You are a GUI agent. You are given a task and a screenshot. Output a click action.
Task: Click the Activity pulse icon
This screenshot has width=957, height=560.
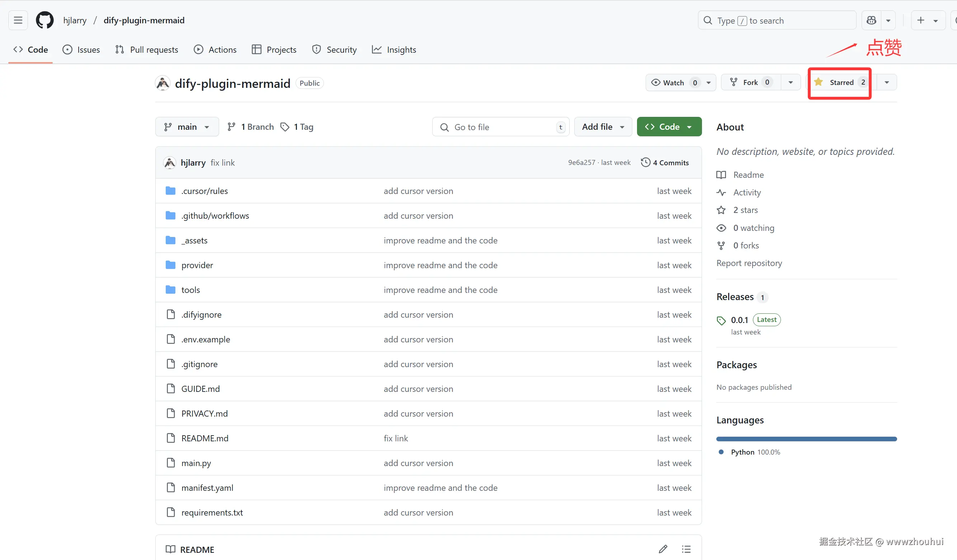721,193
